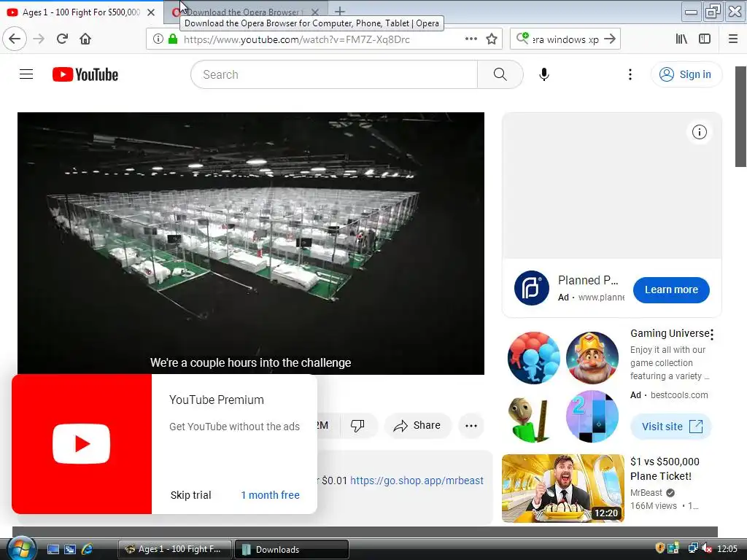Close the Ages 1 - 100 tab
Screen dimensions: 747x560
pyautogui.click(x=151, y=12)
